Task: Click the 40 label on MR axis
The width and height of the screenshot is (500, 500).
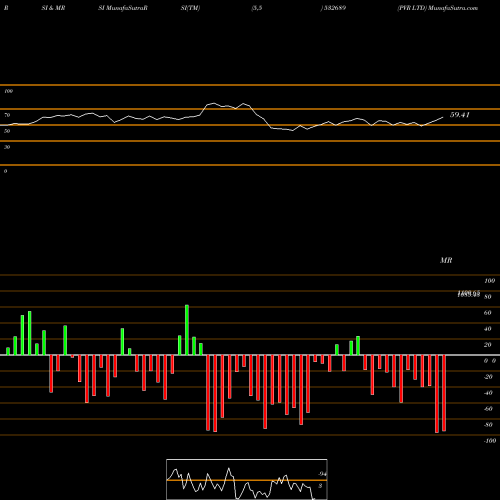Action: 487,329
